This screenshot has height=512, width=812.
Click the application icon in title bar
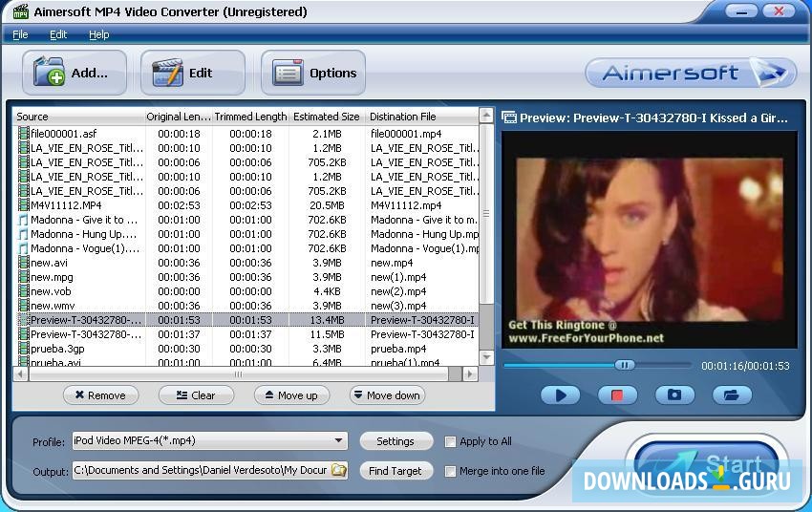click(x=20, y=11)
